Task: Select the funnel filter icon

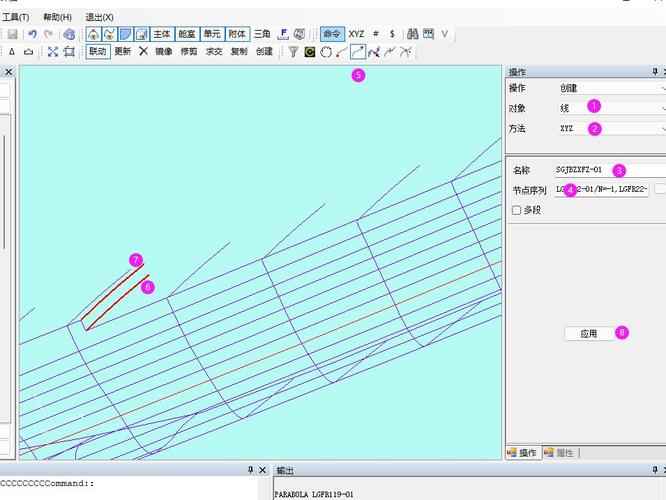Action: [x=293, y=51]
